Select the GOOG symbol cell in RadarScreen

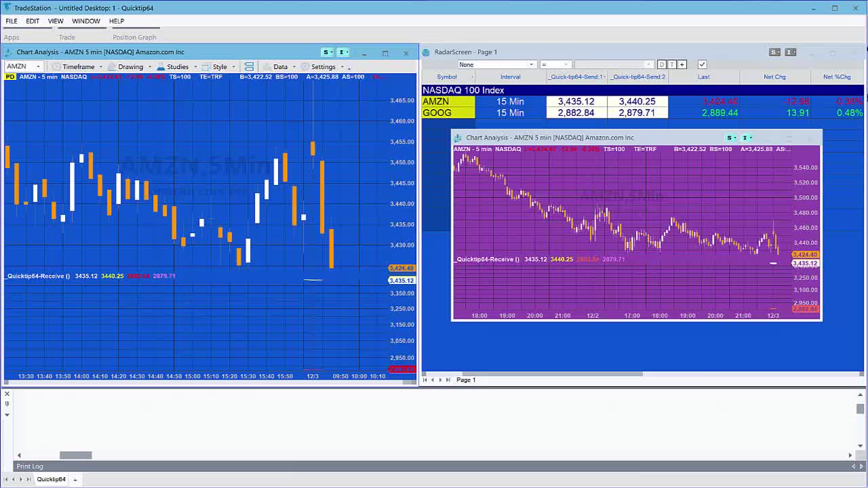[x=448, y=113]
